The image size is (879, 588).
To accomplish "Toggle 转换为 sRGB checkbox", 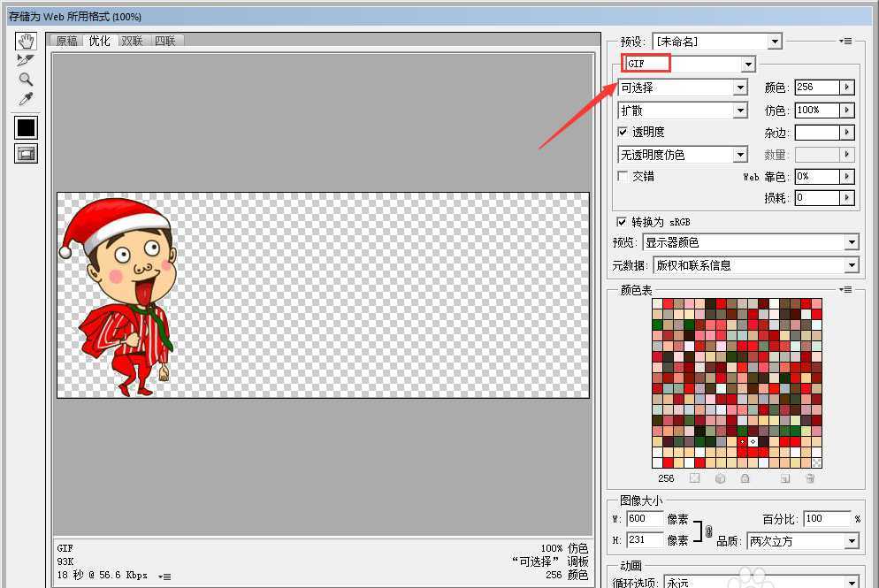I will 623,221.
